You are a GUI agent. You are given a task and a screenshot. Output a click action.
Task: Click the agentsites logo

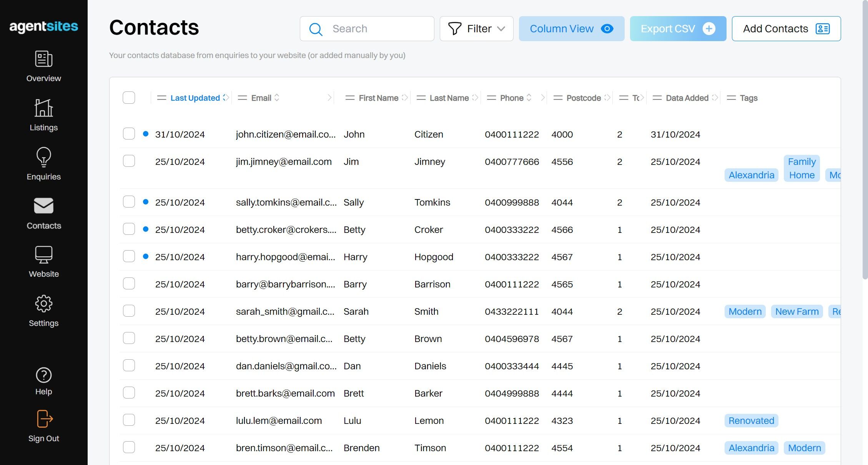[x=44, y=27]
